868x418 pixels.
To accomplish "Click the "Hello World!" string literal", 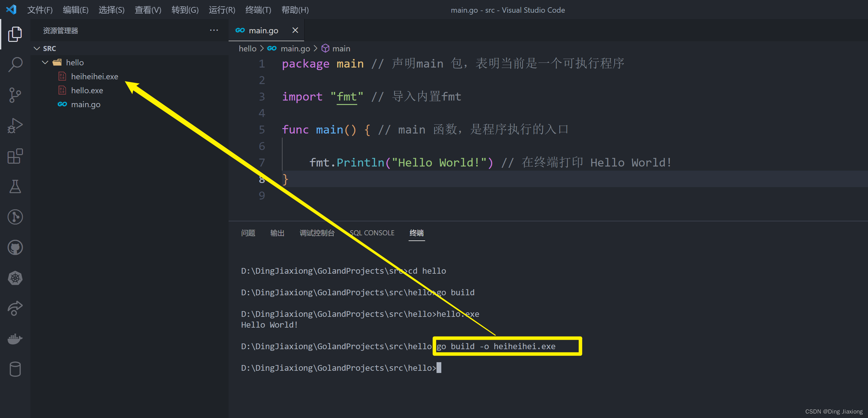I will (x=439, y=163).
